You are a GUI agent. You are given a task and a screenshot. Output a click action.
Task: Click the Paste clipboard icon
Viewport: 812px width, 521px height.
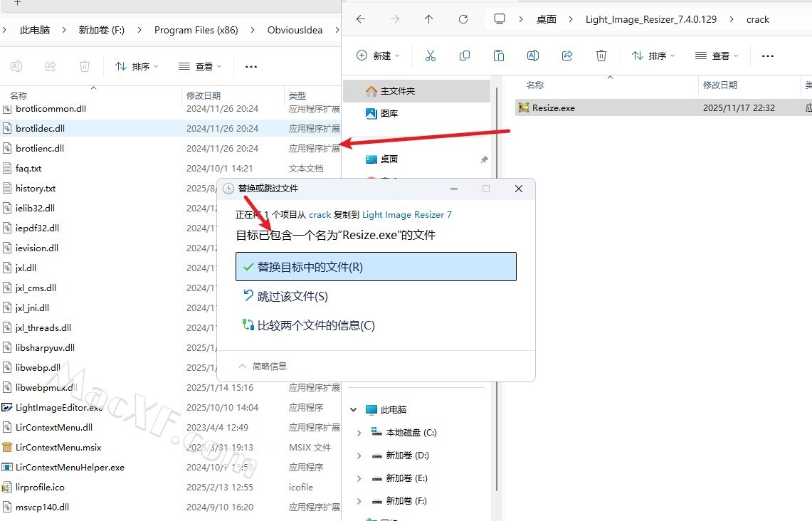coord(499,56)
